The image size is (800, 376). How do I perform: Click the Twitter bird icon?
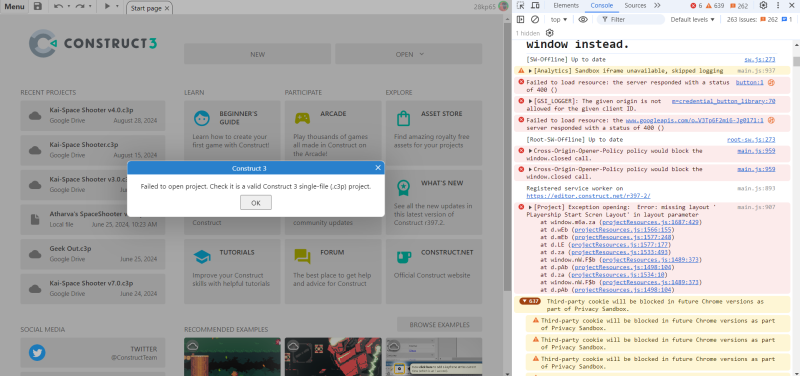pos(37,353)
